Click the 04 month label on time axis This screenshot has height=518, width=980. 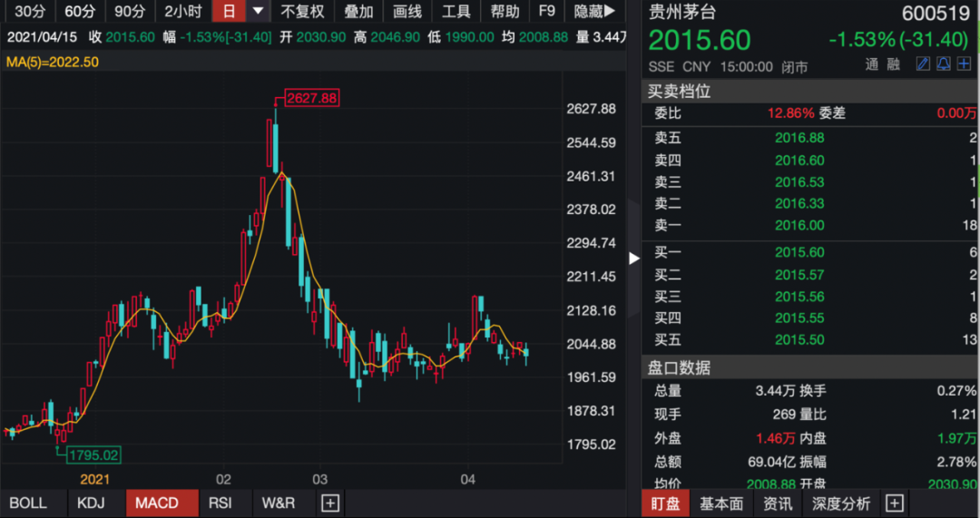468,479
